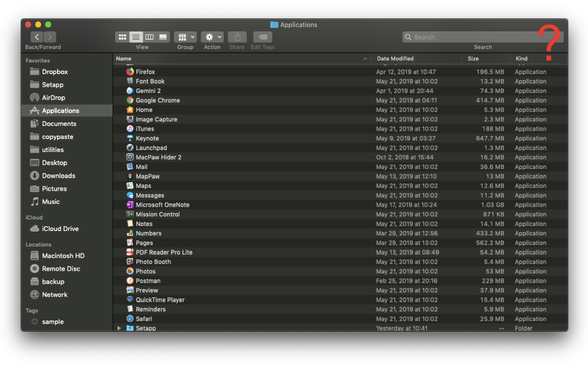Toggle sort order arrow in Name column
This screenshot has height=368, width=588.
pyautogui.click(x=365, y=59)
